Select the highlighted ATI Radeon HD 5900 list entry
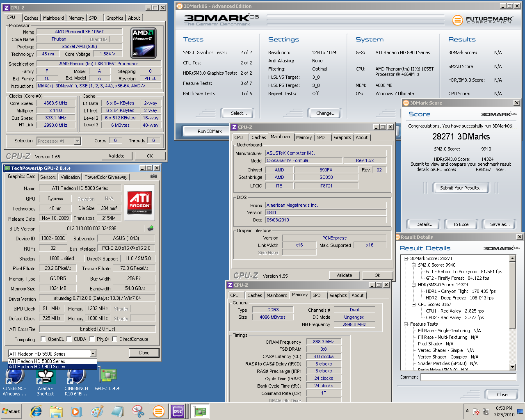Viewport: 525px width, 420px height. pos(52,367)
